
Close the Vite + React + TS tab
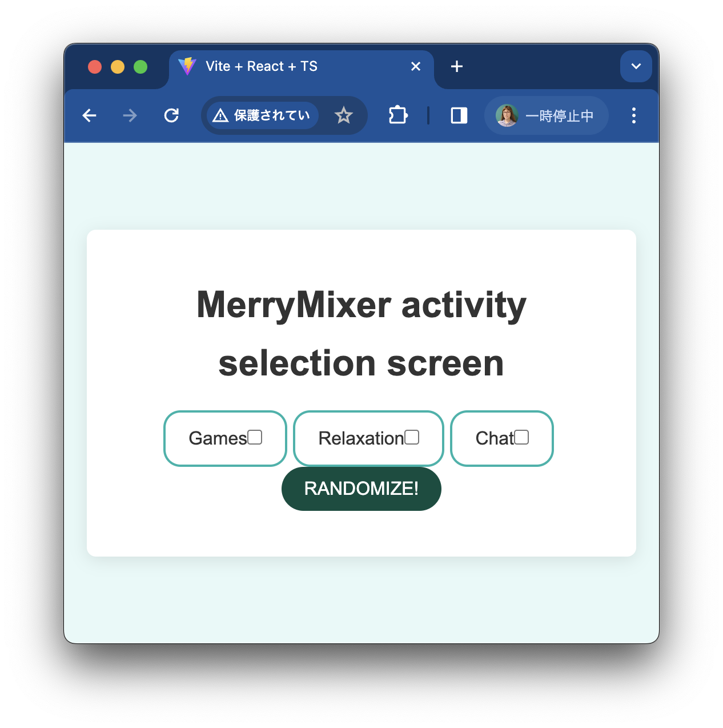(x=416, y=66)
